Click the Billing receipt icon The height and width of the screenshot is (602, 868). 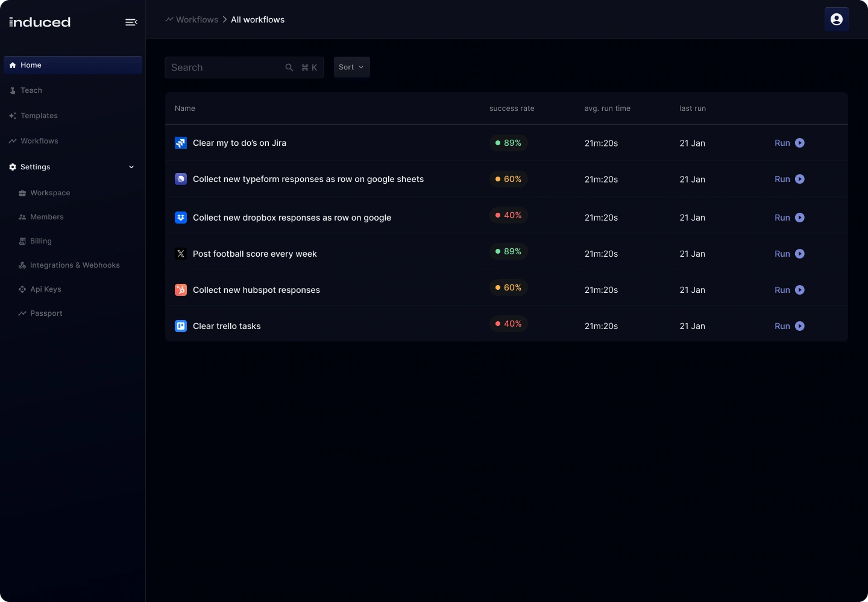[22, 241]
